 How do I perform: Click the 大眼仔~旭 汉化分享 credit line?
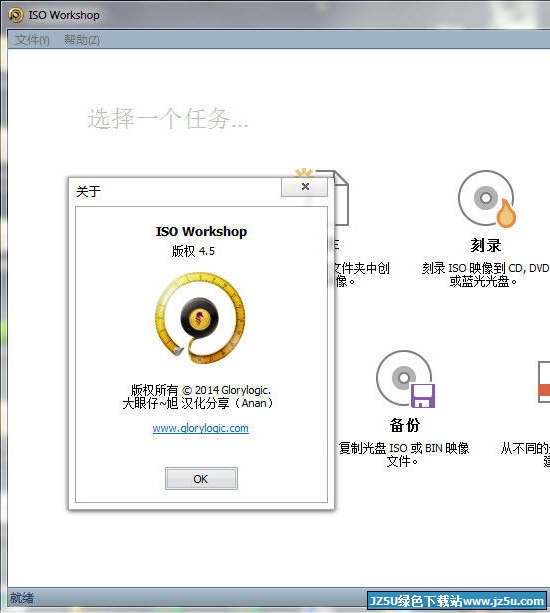198,403
